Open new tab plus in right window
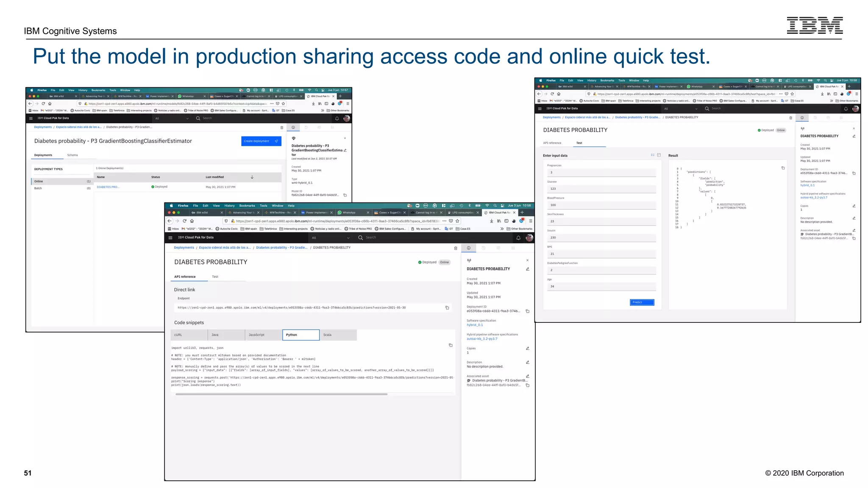This screenshot has height=488, width=868. 849,86
